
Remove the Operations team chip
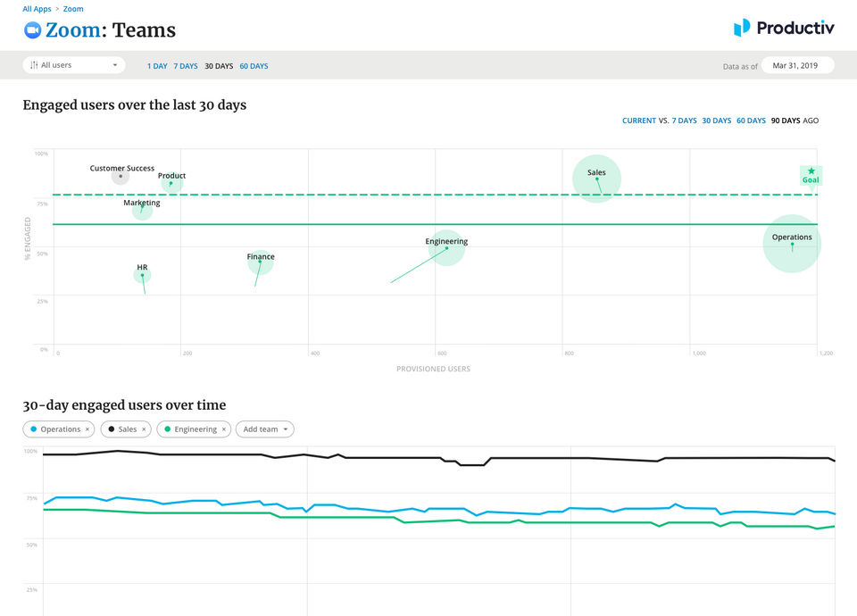[x=87, y=429]
